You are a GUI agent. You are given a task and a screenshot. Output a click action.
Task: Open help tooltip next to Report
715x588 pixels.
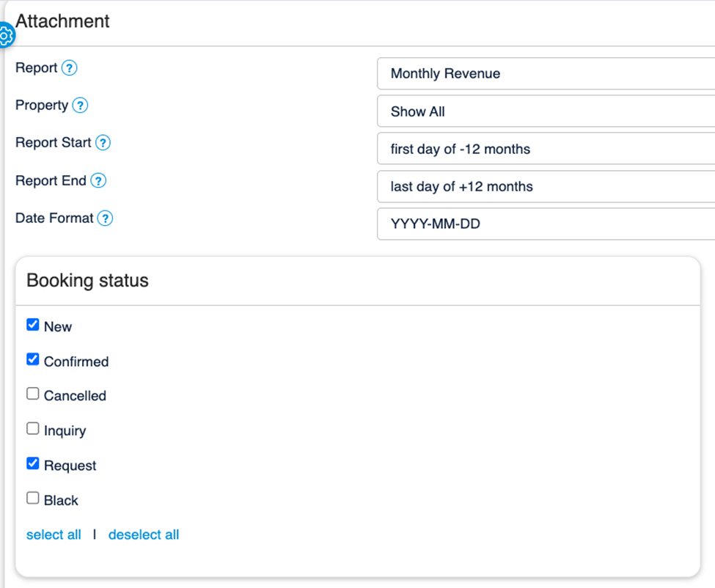coord(69,68)
